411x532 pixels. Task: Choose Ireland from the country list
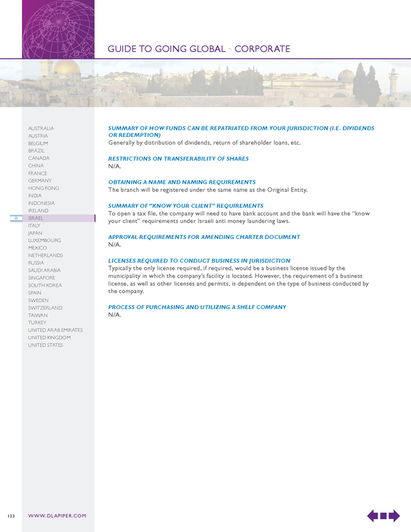coord(39,210)
